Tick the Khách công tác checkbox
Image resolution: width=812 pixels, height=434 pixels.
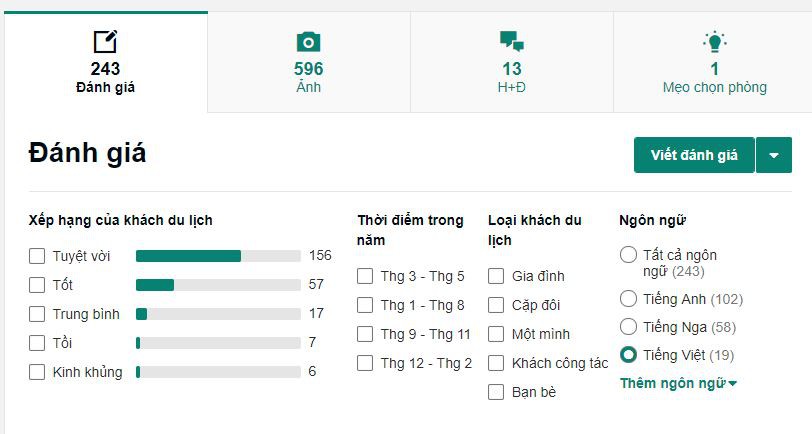coord(496,363)
